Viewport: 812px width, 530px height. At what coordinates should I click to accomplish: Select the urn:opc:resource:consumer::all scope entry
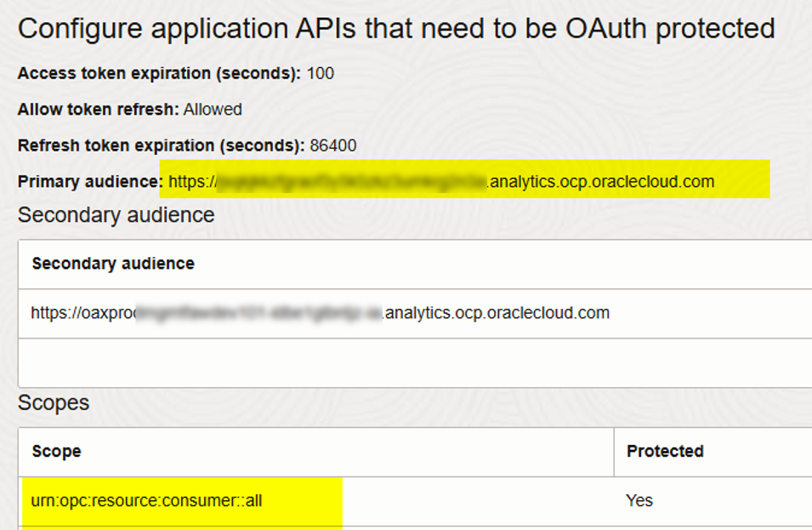coord(146,501)
